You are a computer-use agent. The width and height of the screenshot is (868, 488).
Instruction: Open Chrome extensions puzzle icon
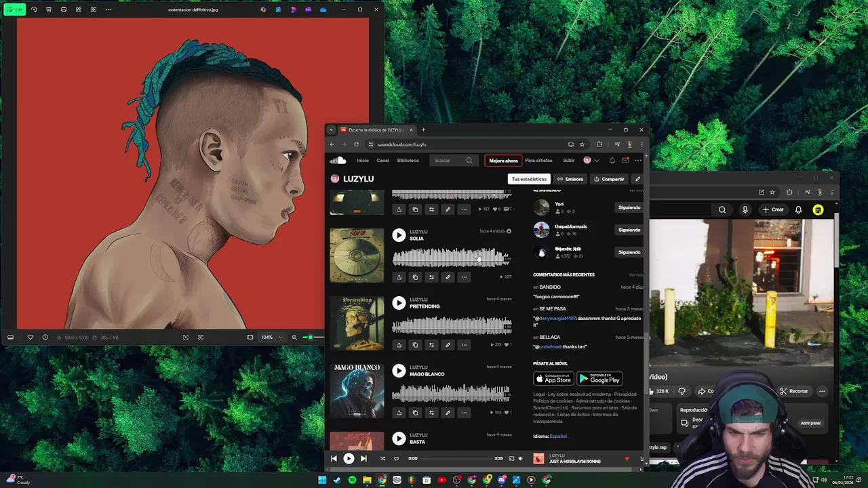click(599, 144)
